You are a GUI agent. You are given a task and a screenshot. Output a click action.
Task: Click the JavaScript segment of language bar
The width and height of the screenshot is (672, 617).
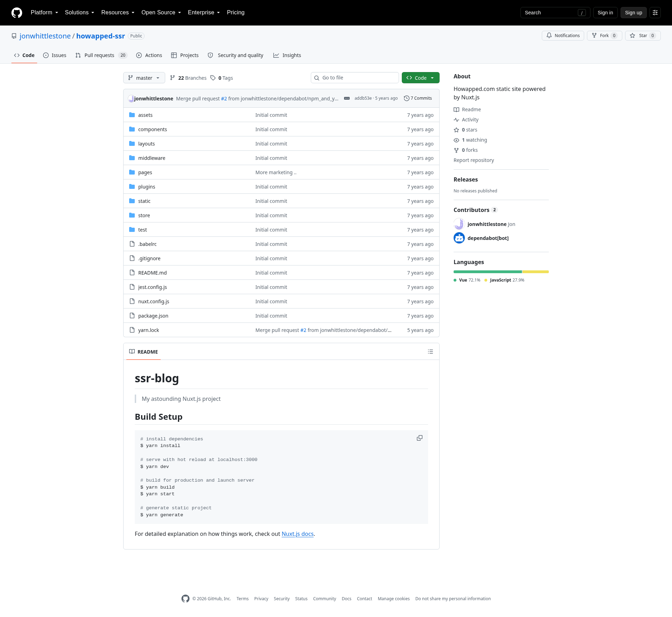click(535, 272)
